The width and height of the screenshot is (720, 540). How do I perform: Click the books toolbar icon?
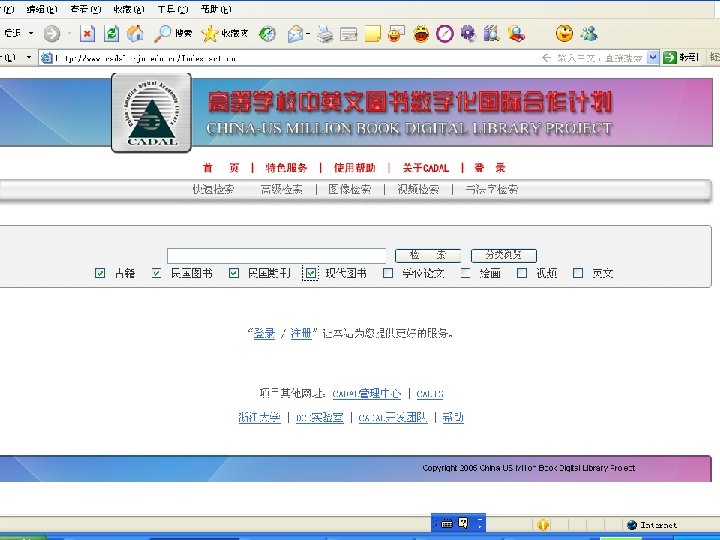tap(491, 34)
